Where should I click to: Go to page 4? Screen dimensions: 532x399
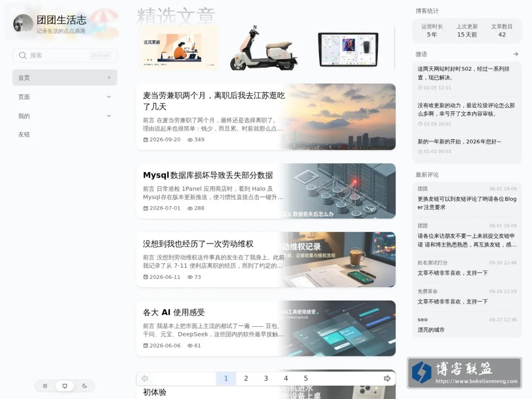click(286, 378)
